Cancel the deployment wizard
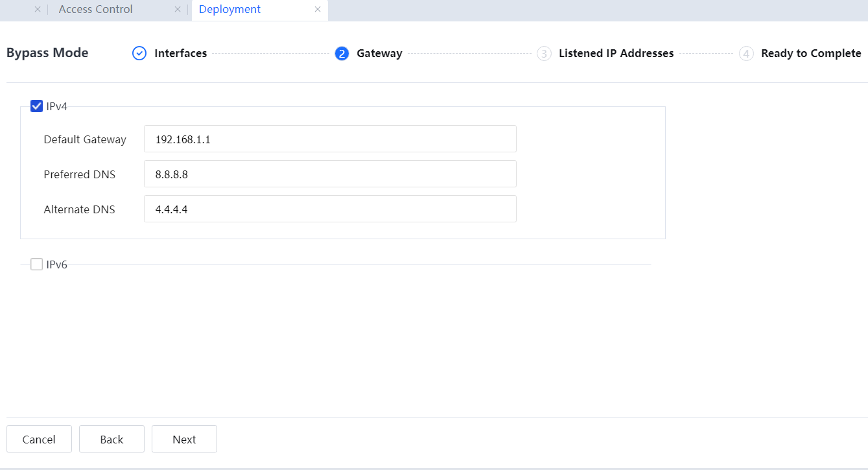The image size is (868, 470). point(39,440)
